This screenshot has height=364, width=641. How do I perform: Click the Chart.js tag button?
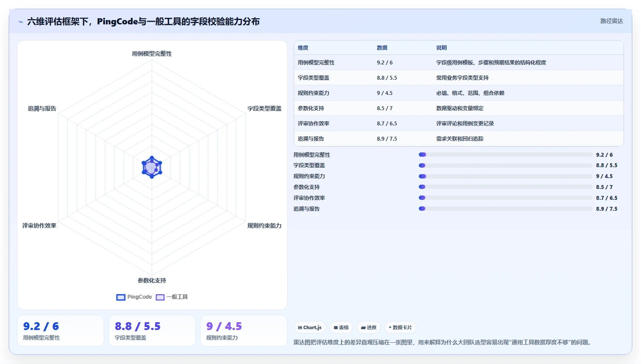coord(310,327)
